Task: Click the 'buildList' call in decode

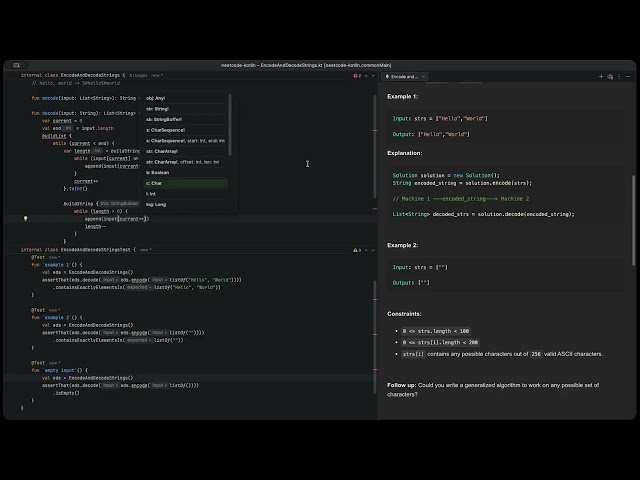Action: tap(54, 136)
